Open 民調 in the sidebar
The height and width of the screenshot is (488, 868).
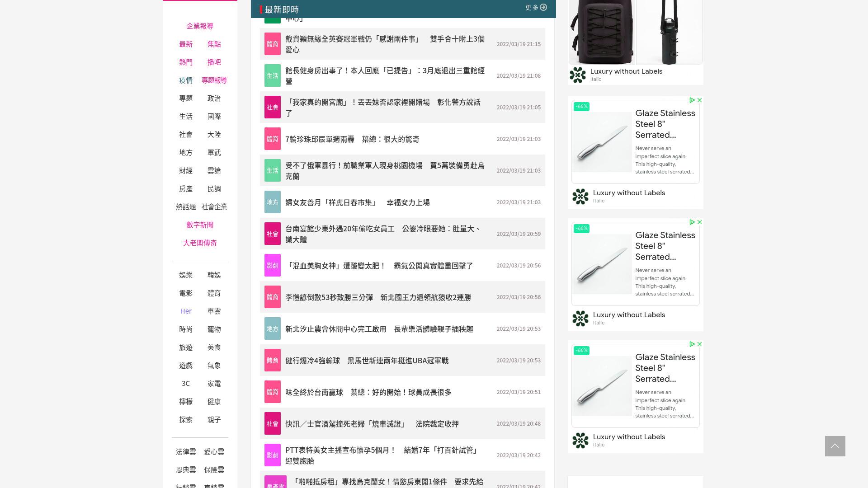pyautogui.click(x=214, y=189)
